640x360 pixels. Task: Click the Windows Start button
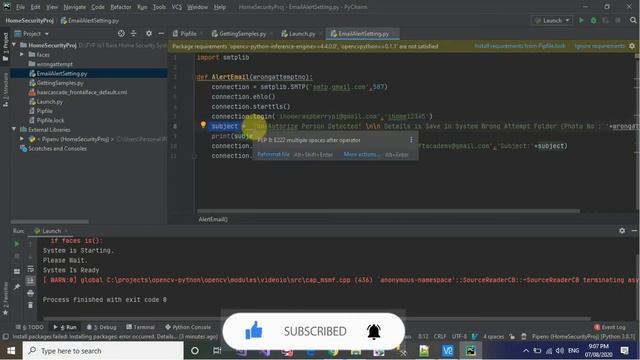[x=11, y=351]
